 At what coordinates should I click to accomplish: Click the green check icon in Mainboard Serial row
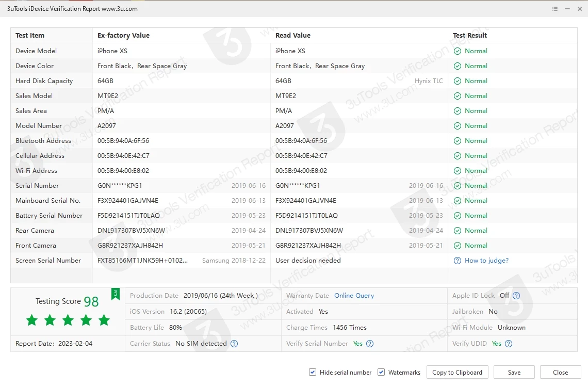click(x=458, y=201)
